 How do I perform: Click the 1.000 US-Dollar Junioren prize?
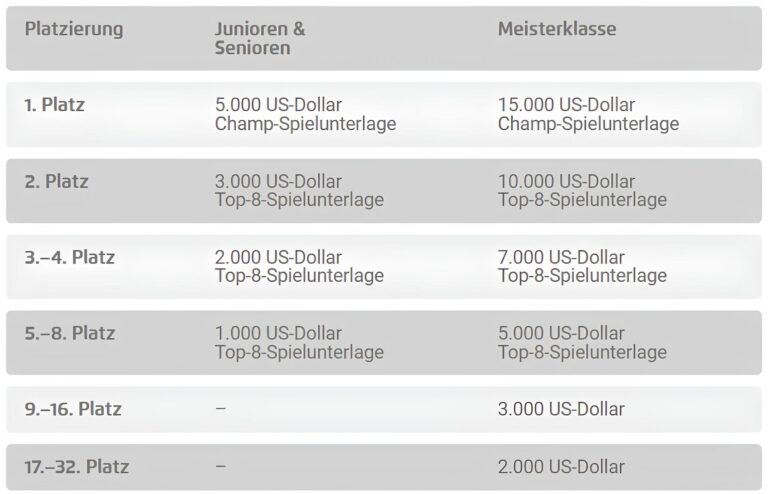click(x=278, y=334)
